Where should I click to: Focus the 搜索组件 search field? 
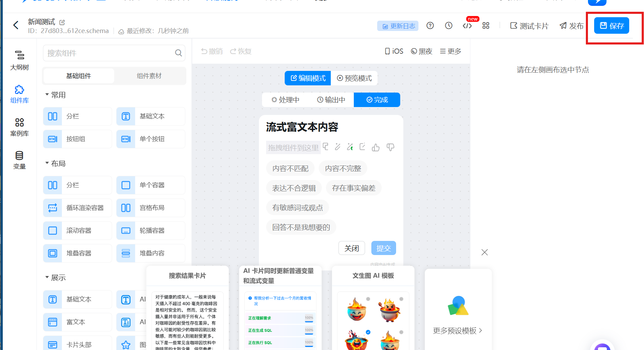point(114,53)
